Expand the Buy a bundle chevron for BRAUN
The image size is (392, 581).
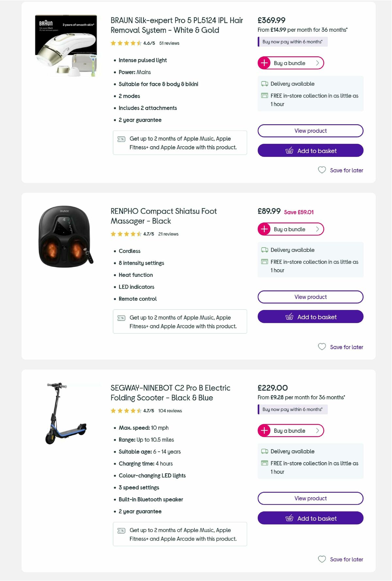317,63
